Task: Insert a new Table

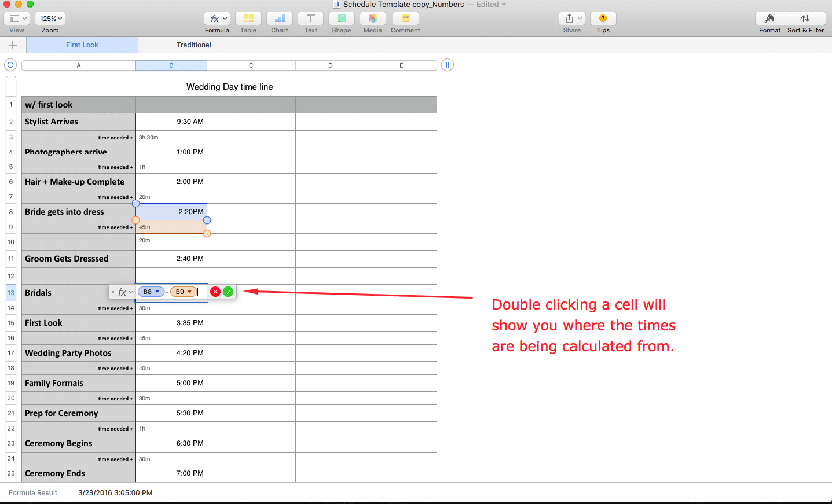Action: 248,19
